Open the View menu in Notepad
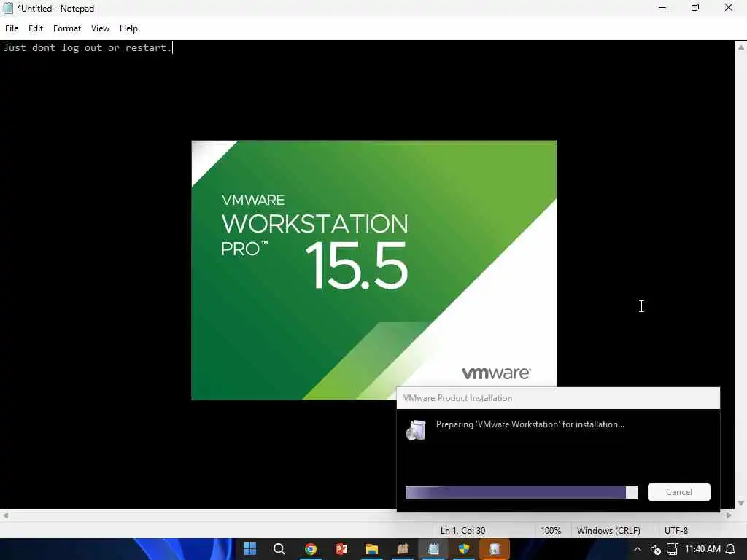Viewport: 747px width, 560px height. [x=100, y=28]
